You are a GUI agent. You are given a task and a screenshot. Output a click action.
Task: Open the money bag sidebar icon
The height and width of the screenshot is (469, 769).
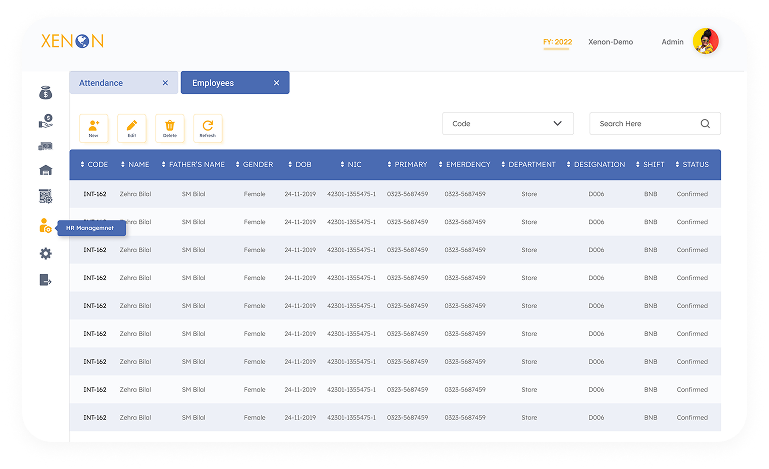[46, 93]
